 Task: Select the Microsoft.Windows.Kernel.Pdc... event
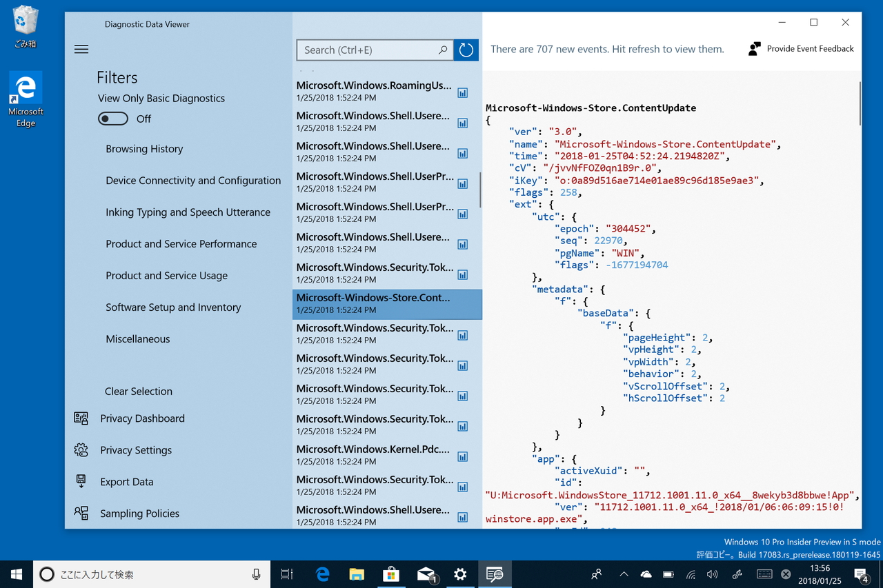387,456
